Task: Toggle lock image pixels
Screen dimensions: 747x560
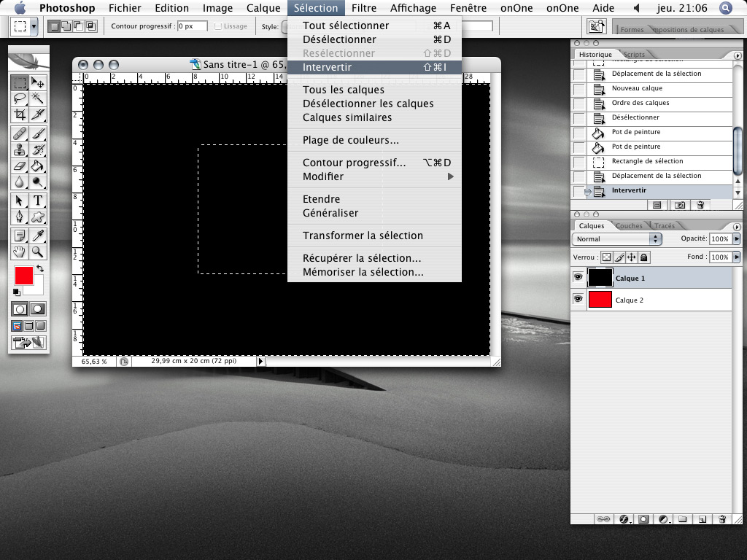Action: (x=619, y=257)
